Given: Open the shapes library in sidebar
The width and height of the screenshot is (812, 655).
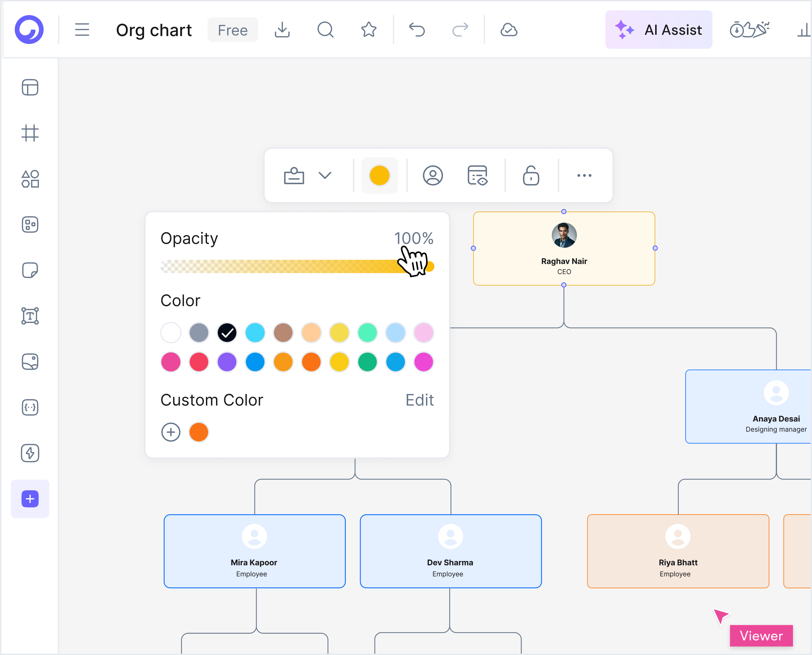Looking at the screenshot, I should [30, 178].
